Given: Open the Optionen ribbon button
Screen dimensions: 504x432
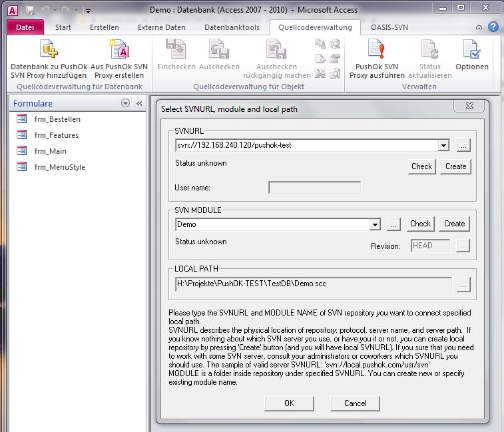Looking at the screenshot, I should pos(471,51).
